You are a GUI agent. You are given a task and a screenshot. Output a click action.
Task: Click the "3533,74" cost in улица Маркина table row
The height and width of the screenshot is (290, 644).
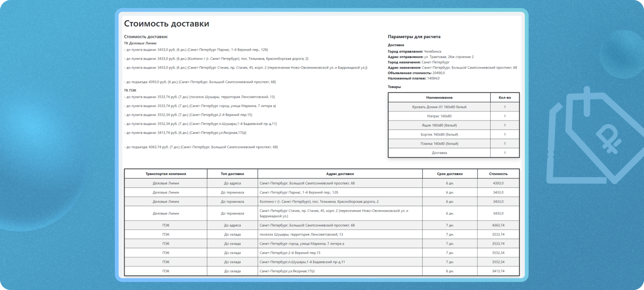point(498,244)
